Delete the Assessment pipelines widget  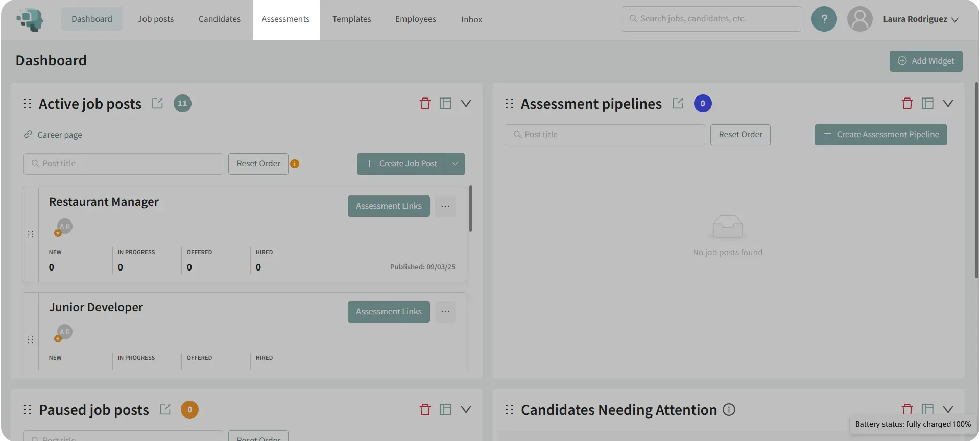[907, 104]
